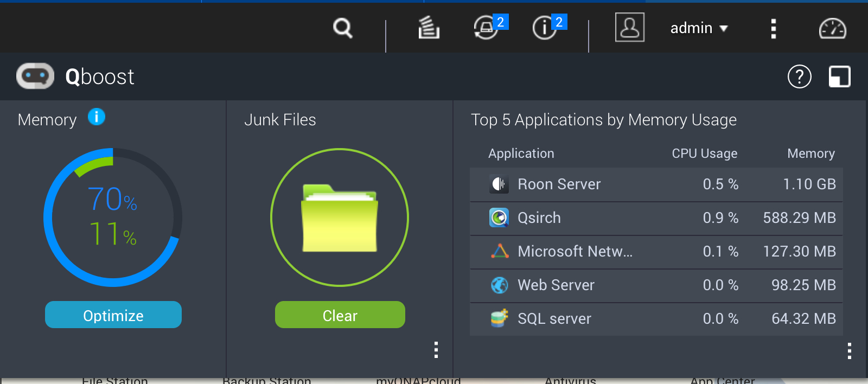Select the Roon Server row name

point(559,184)
